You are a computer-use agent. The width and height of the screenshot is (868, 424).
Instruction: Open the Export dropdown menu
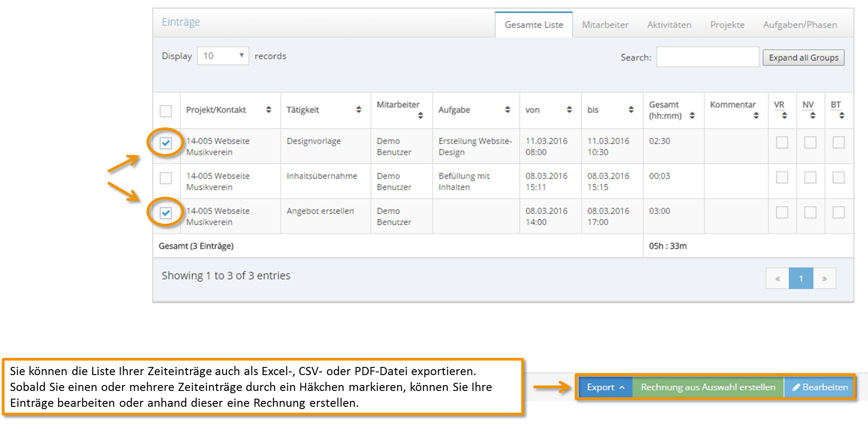point(606,387)
